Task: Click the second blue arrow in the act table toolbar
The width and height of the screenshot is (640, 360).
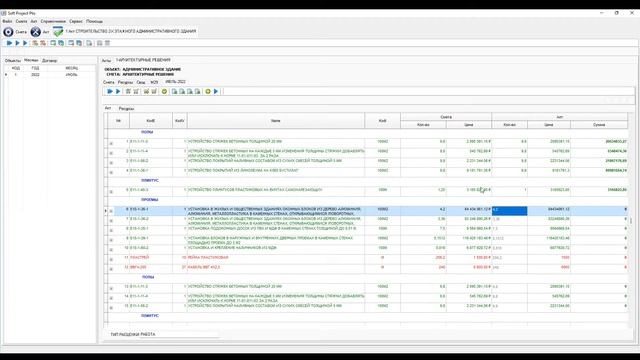Action: click(x=118, y=91)
